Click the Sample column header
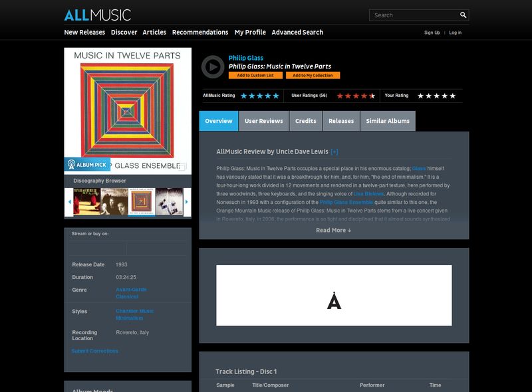The width and height of the screenshot is (532, 392). 225,385
